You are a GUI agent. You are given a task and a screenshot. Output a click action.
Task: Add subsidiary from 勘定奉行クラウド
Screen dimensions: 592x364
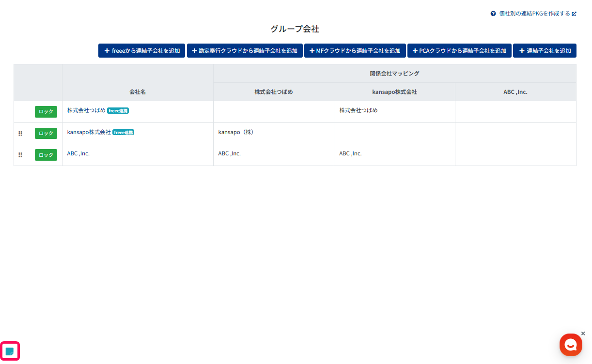point(245,51)
